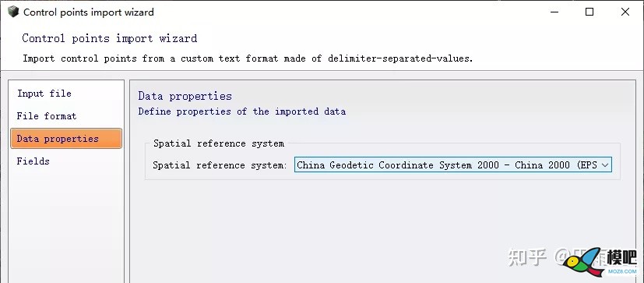
Task: Close the Control points import wizard
Action: coord(625,12)
